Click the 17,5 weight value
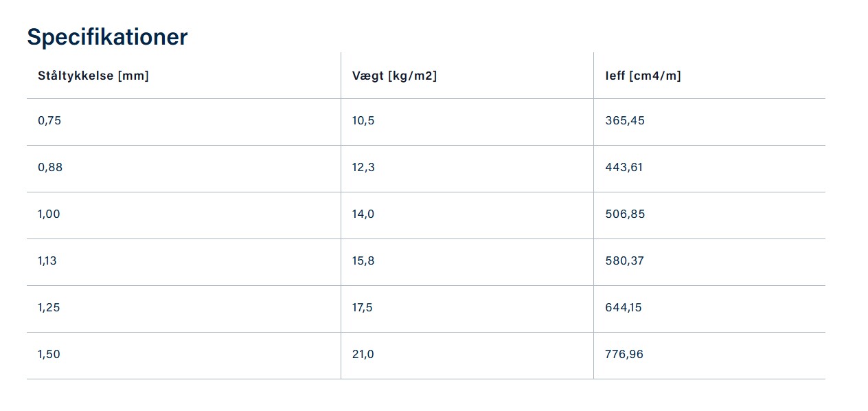 [x=363, y=308]
